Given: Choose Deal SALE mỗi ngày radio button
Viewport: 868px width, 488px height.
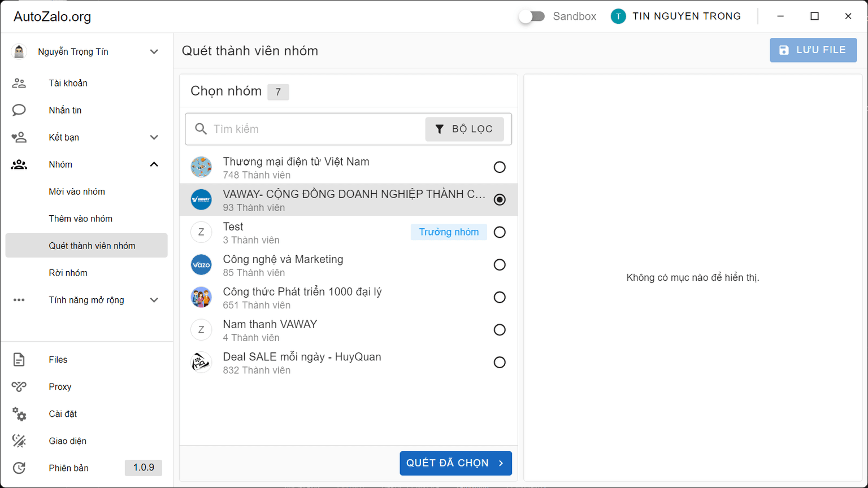Looking at the screenshot, I should tap(500, 363).
